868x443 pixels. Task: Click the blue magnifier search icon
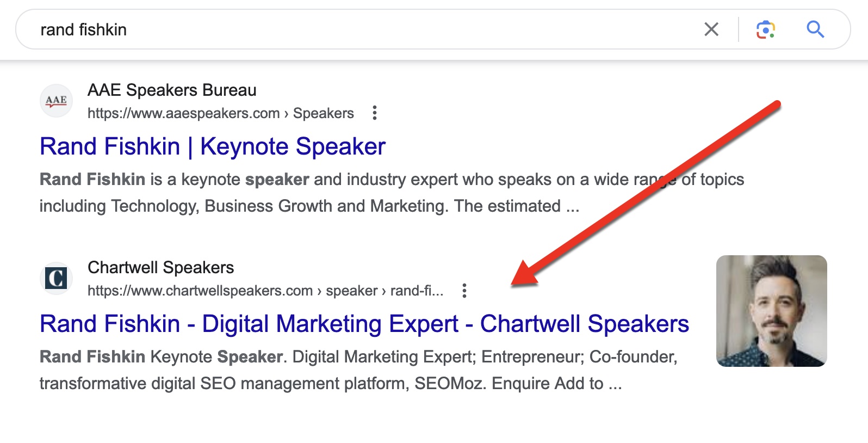pyautogui.click(x=815, y=29)
